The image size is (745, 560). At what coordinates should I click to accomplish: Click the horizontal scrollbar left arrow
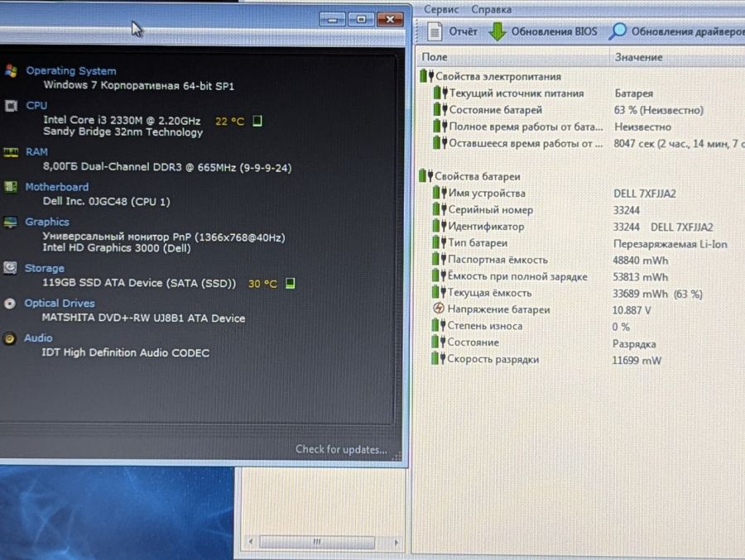coord(251,542)
